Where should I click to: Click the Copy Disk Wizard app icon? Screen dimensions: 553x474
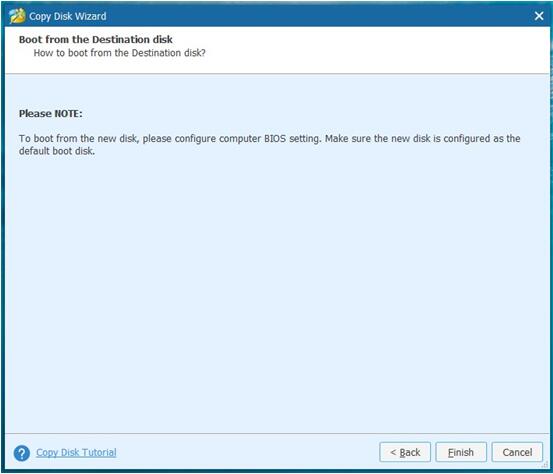(x=17, y=16)
